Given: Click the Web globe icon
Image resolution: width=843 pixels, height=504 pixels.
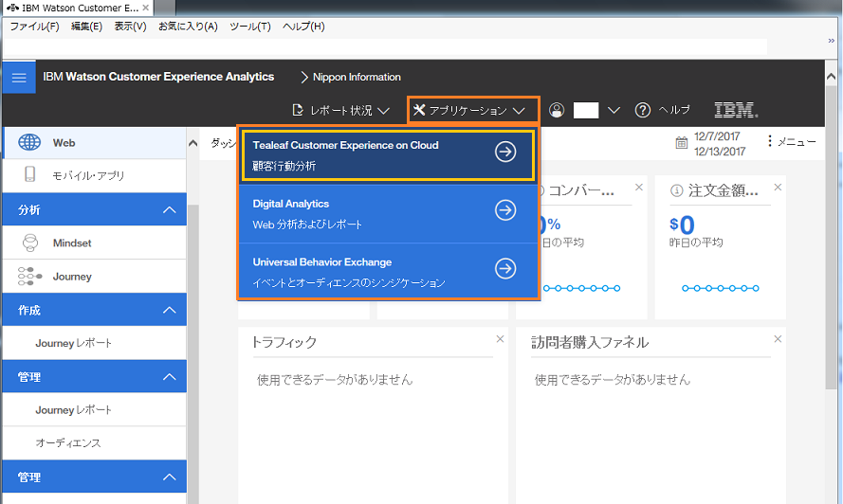Looking at the screenshot, I should [x=29, y=142].
